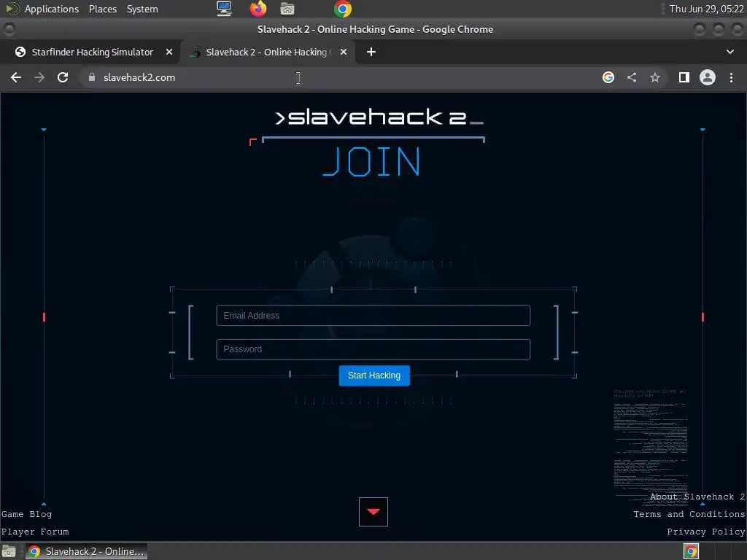747x560 pixels.
Task: Open the Chrome profile avatar
Action: click(708, 77)
